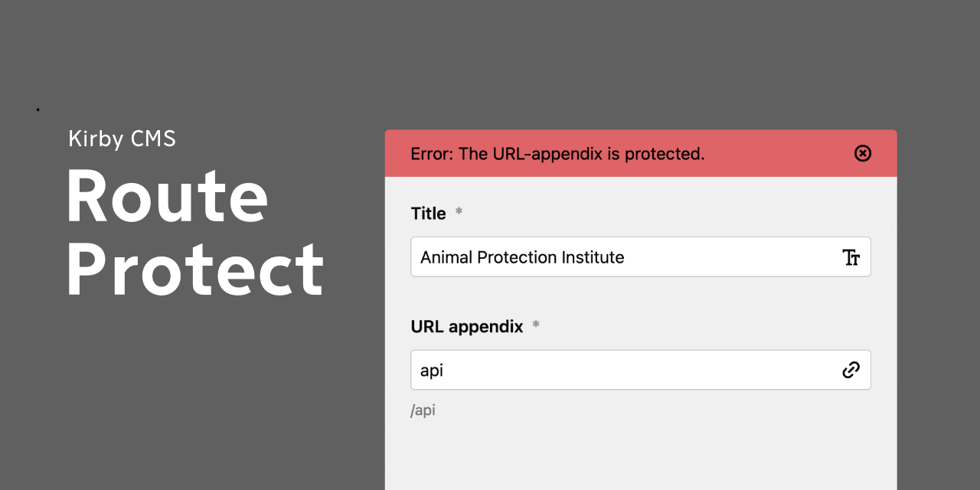Click the typography Tt icon in Title field
Image resolution: width=980 pixels, height=490 pixels.
851,257
